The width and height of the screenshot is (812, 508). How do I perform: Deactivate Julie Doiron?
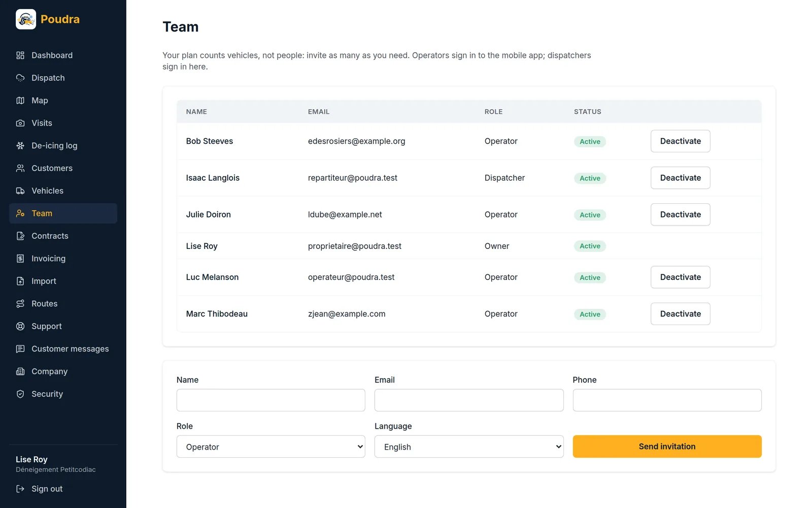(681, 214)
